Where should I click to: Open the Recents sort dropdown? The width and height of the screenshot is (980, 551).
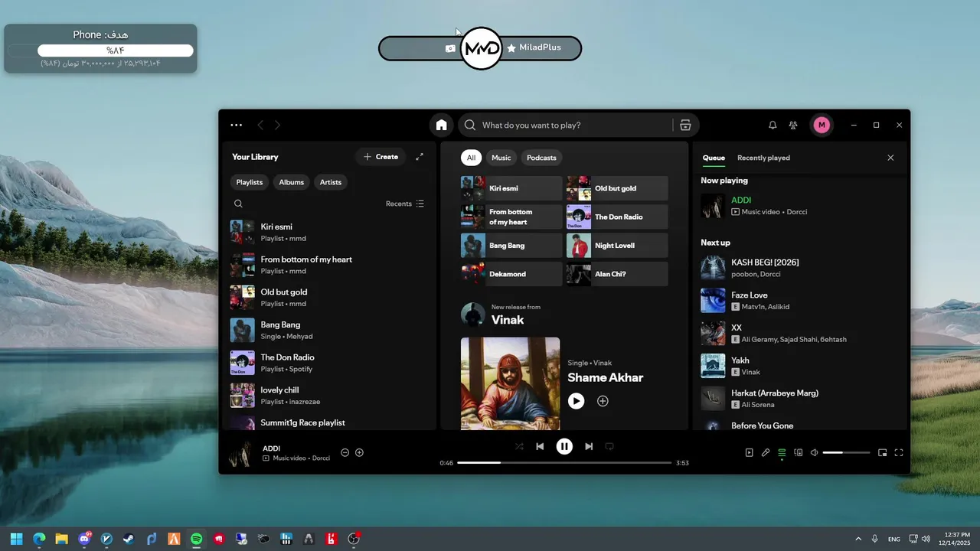click(404, 204)
